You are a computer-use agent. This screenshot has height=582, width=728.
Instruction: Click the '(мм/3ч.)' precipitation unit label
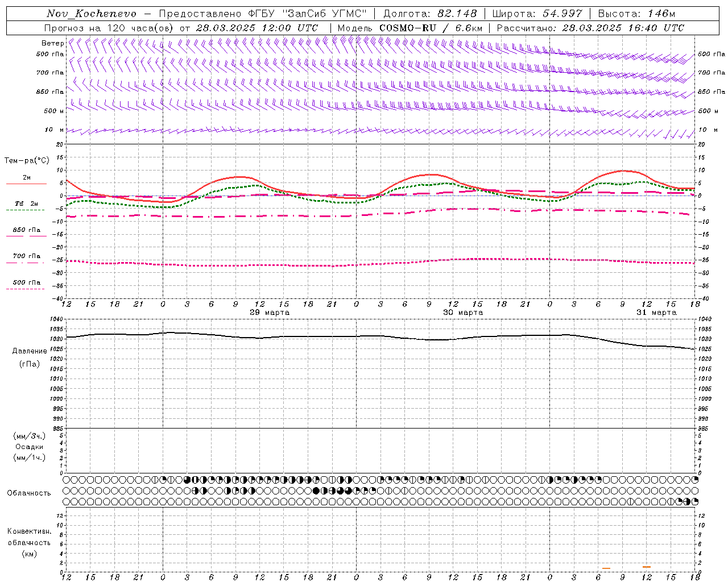click(x=30, y=436)
